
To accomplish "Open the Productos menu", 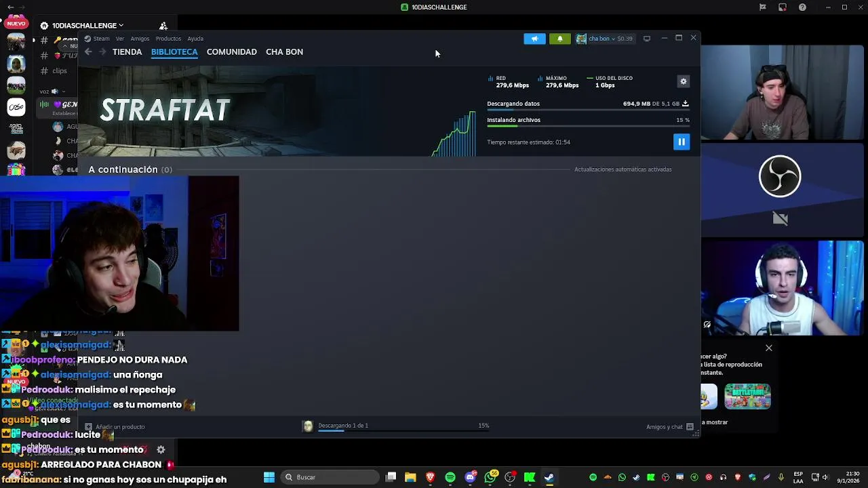I will click(x=168, y=39).
